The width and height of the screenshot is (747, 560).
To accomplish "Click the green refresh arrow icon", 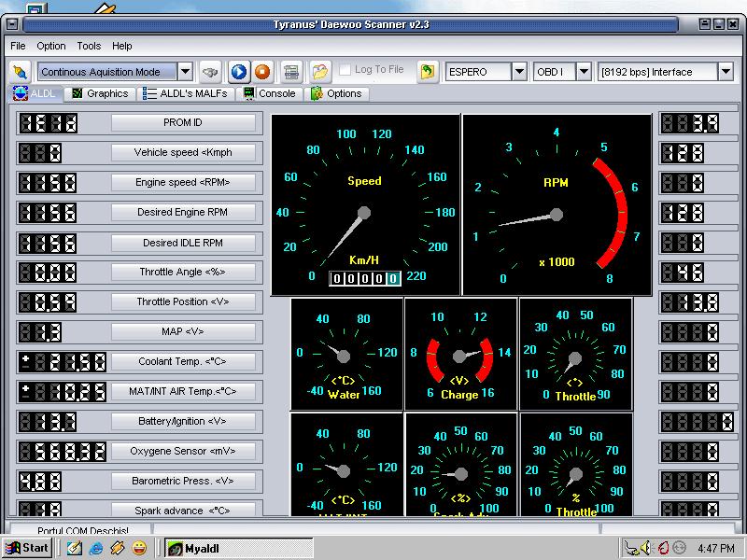I will pyautogui.click(x=428, y=72).
